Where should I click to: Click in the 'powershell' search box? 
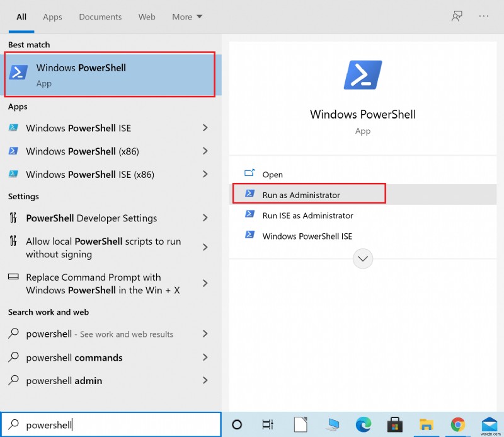point(111,424)
